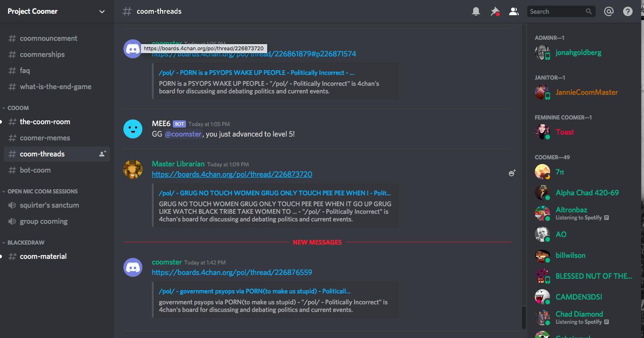Click in the Search field
This screenshot has height=338, width=644.
click(555, 11)
